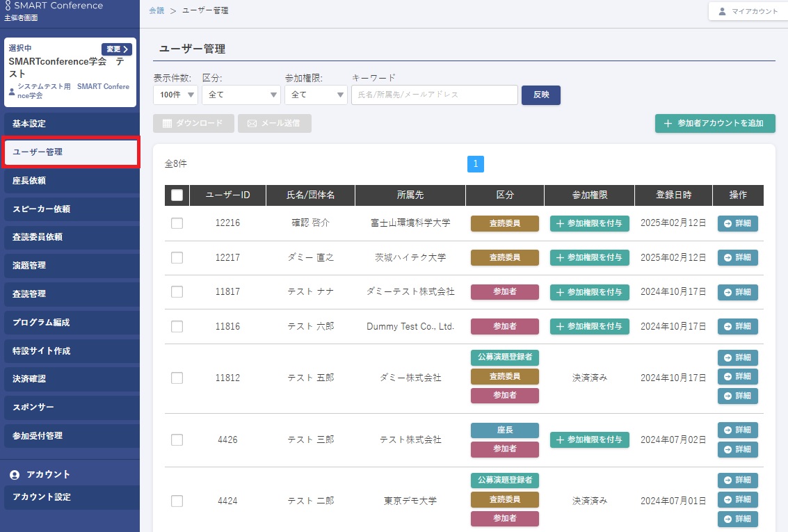
Task: Open 詳細 for user 12217
Action: point(738,258)
